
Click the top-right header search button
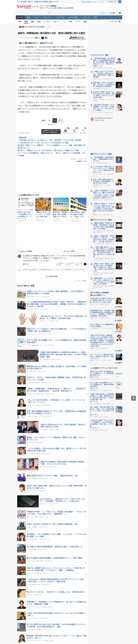click(120, 2)
